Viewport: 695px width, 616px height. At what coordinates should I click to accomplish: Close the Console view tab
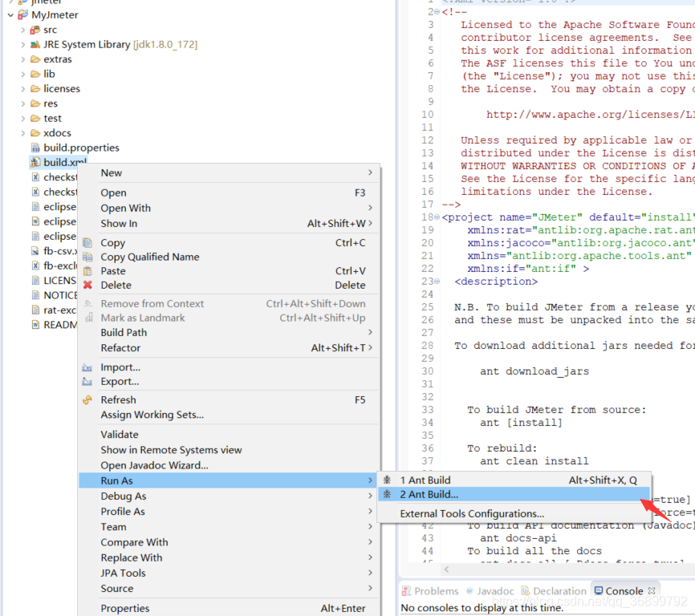pos(652,591)
